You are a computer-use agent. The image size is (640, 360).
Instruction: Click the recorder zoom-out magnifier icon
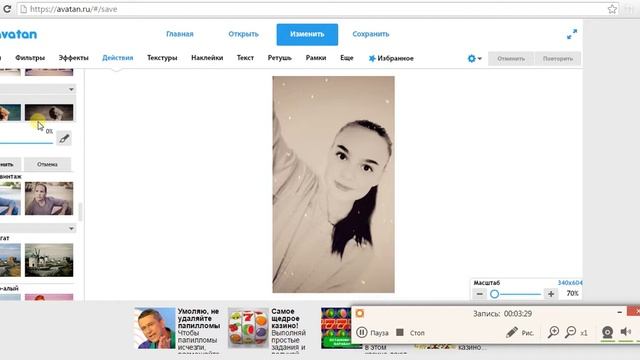(570, 332)
